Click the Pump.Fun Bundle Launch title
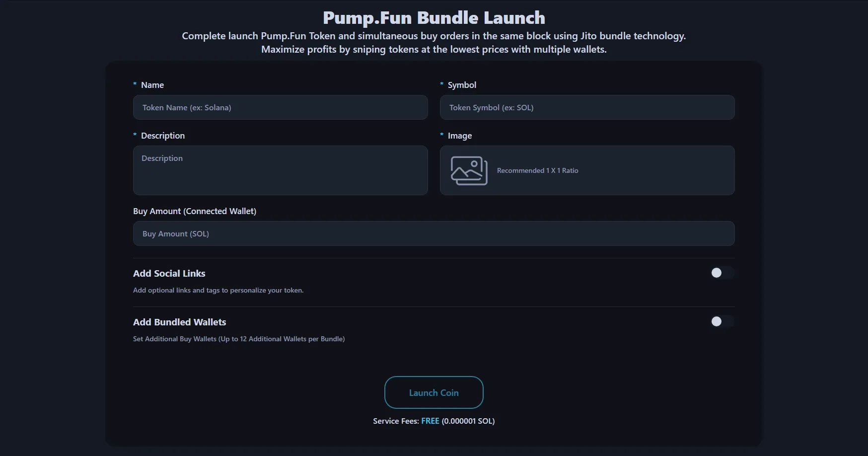Image resolution: width=868 pixels, height=456 pixels. [434, 18]
